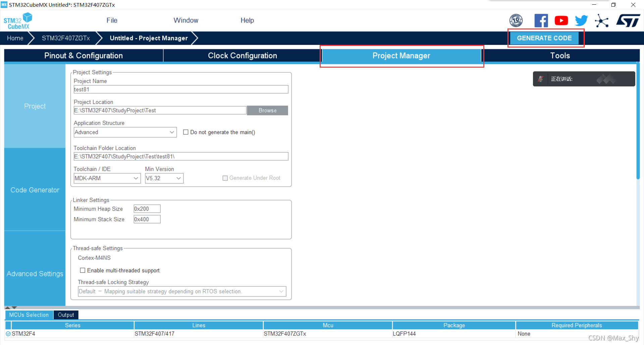Go to Home breadcrumb
The height and width of the screenshot is (345, 644).
pos(15,38)
